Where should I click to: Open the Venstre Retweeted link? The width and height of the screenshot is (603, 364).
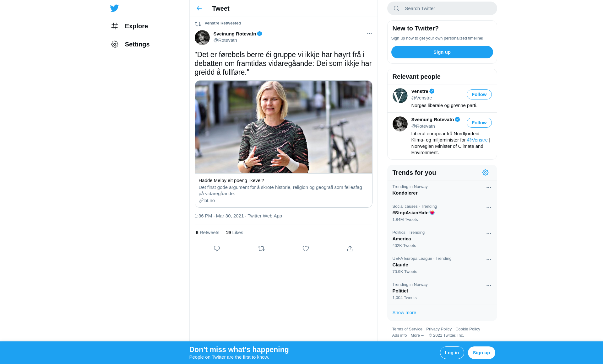pos(223,23)
